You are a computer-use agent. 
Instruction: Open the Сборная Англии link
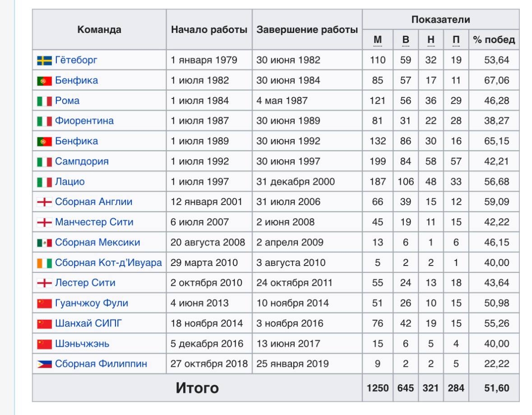pos(94,202)
